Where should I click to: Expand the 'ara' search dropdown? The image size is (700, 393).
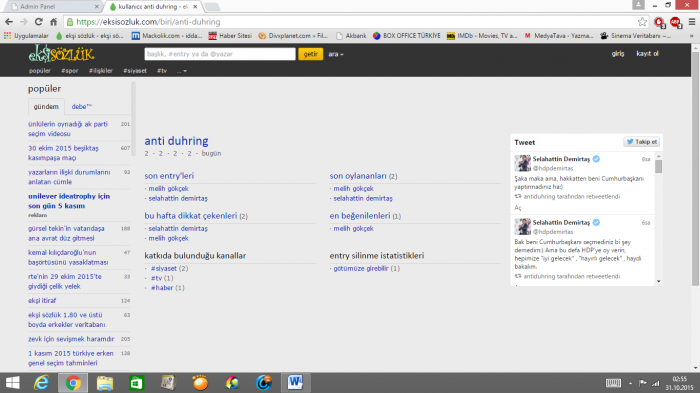pos(336,54)
